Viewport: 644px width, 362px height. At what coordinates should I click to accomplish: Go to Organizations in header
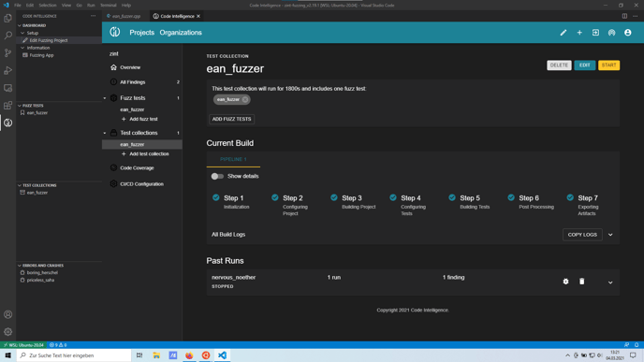pos(181,33)
